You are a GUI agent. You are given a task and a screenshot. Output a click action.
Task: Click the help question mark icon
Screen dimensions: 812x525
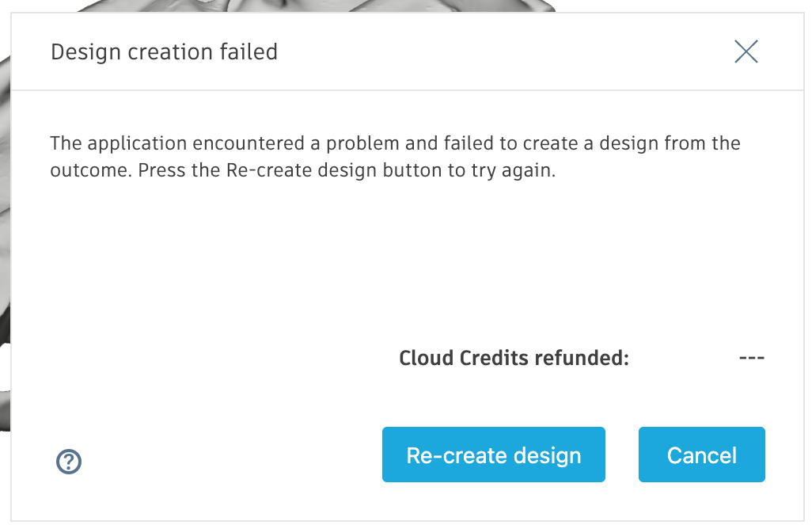coord(70,462)
